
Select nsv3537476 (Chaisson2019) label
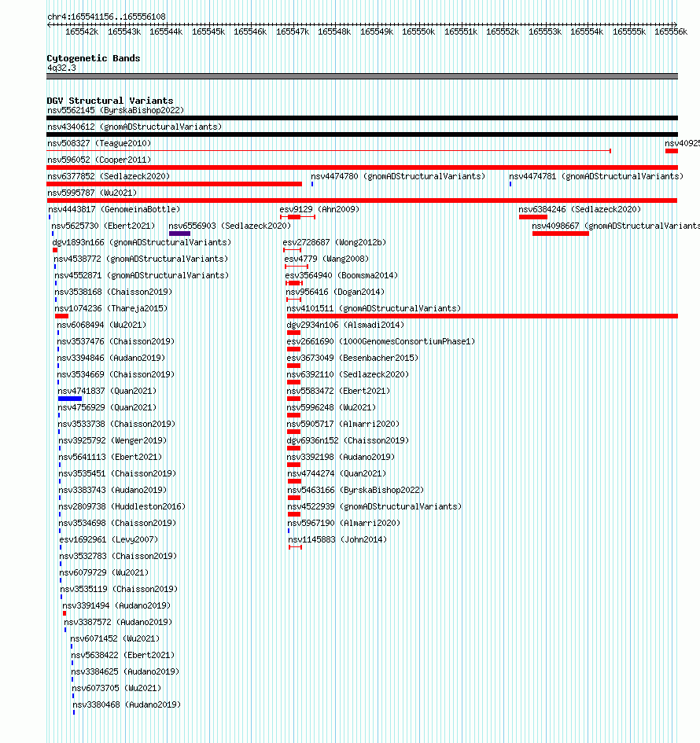[116, 342]
